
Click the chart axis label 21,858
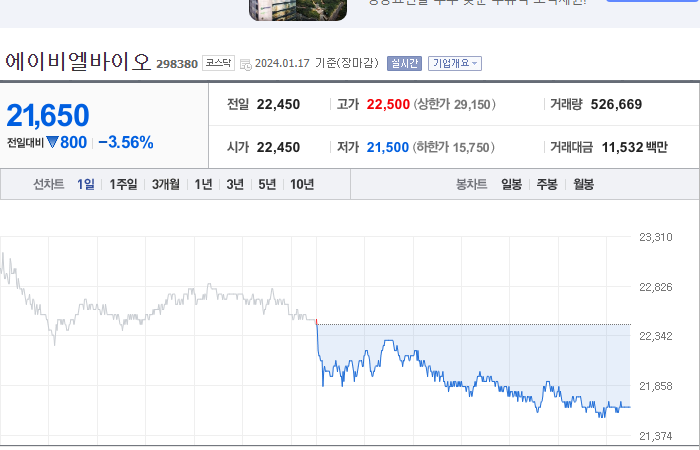pos(655,386)
